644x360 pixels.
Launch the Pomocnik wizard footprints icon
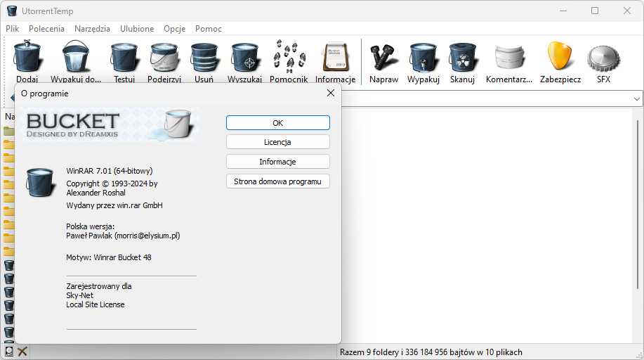(x=289, y=56)
